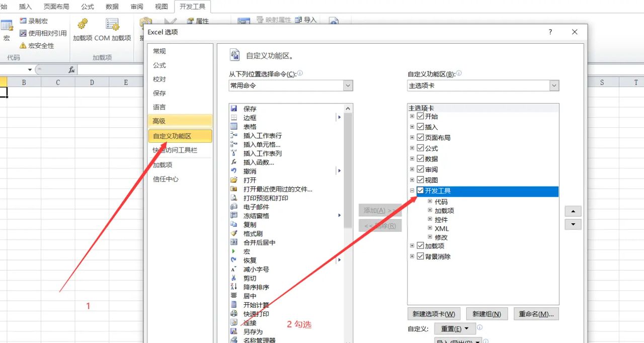The width and height of the screenshot is (644, 343).
Task: Expand the 代码 group node
Action: (430, 201)
